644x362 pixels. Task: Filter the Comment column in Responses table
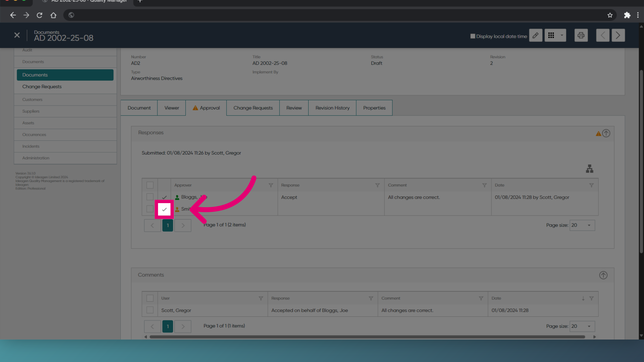click(484, 185)
